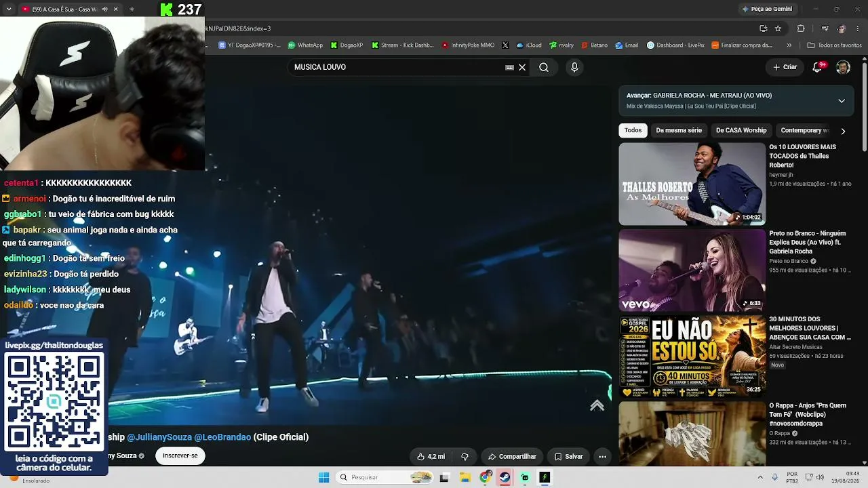Click the Inscrever-se subscribe button
This screenshot has height=488, width=868.
[x=180, y=456]
